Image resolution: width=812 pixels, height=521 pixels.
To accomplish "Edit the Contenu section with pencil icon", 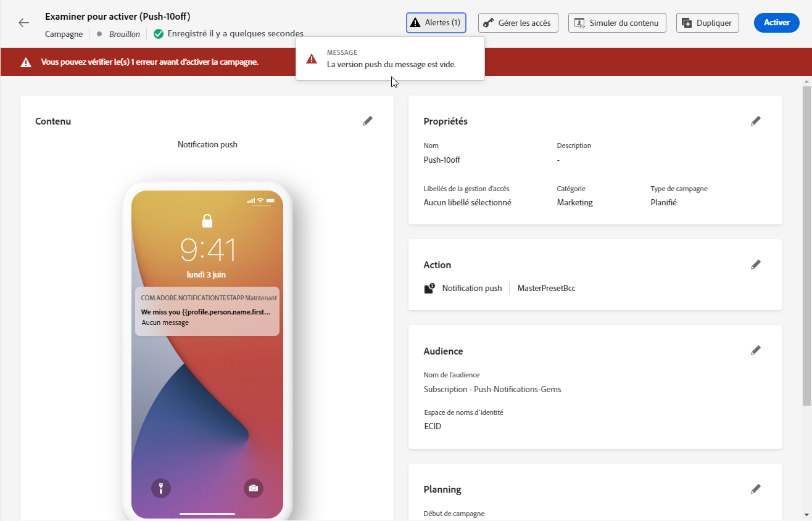I will [x=368, y=121].
